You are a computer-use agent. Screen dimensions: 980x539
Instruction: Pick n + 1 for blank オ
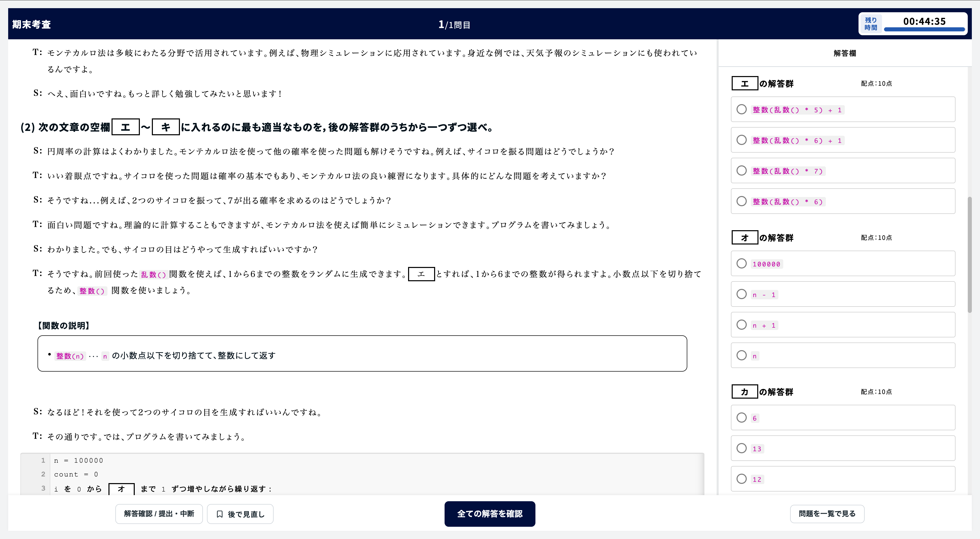pos(741,325)
